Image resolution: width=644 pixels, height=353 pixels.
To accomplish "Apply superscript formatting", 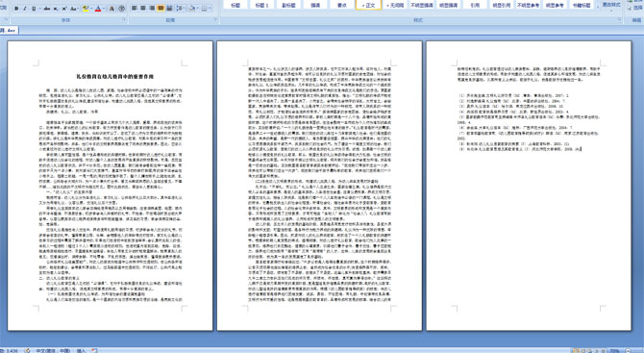I will (x=64, y=9).
